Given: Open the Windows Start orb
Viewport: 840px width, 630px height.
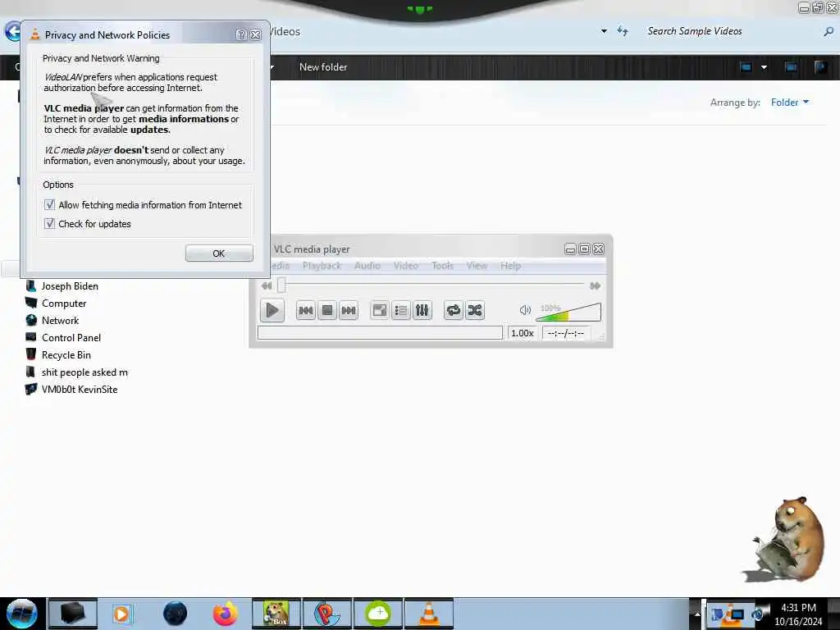Looking at the screenshot, I should pyautogui.click(x=22, y=614).
